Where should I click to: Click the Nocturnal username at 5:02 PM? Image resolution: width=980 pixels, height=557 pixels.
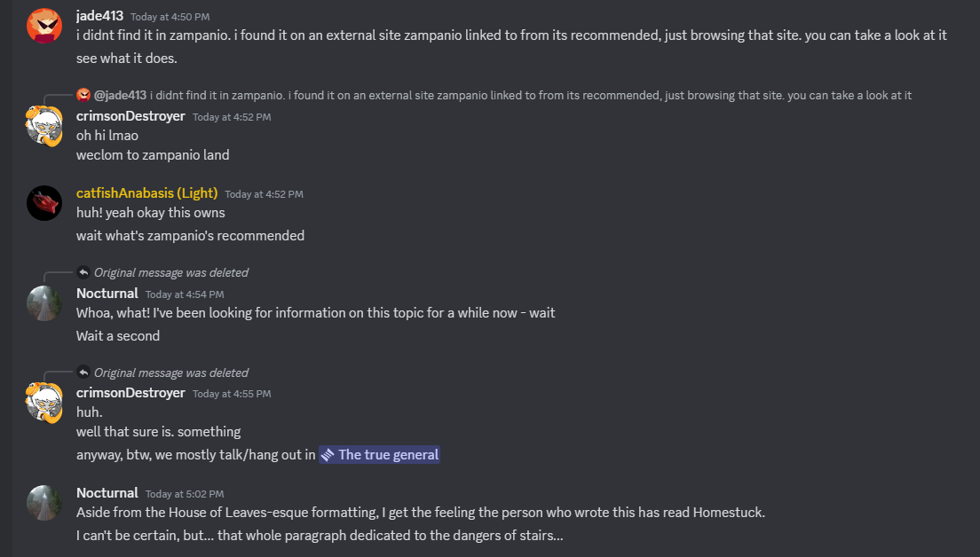coord(107,493)
